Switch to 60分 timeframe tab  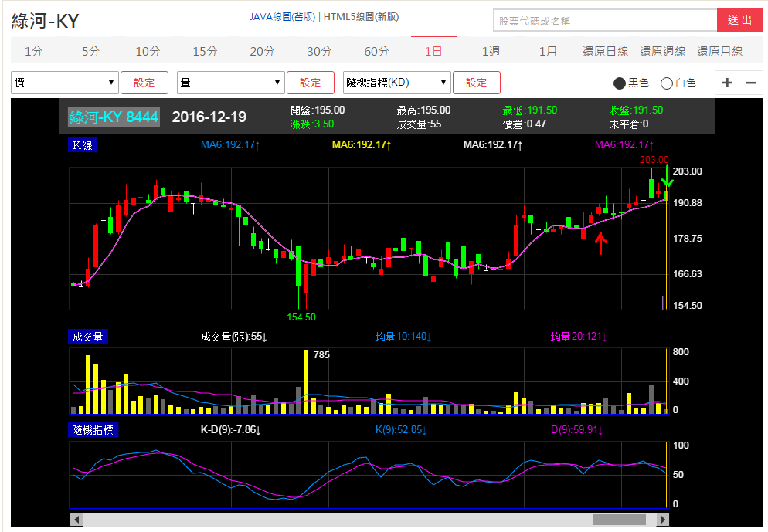click(376, 51)
